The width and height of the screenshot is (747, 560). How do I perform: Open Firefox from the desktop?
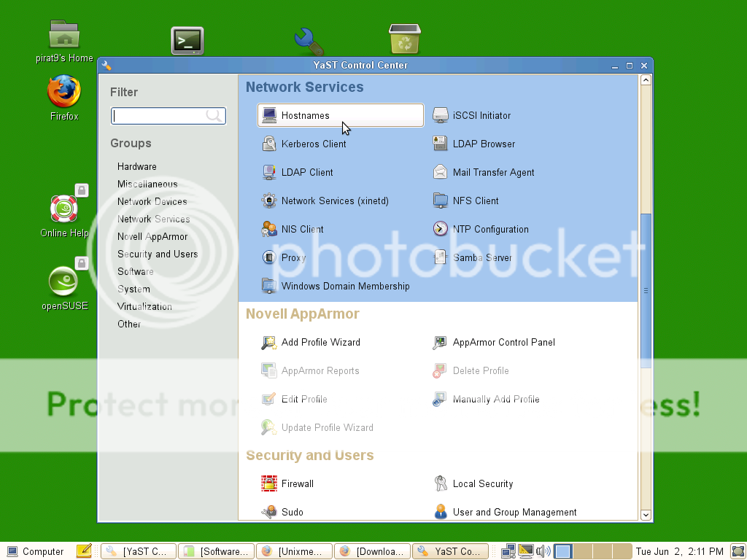coord(63,95)
